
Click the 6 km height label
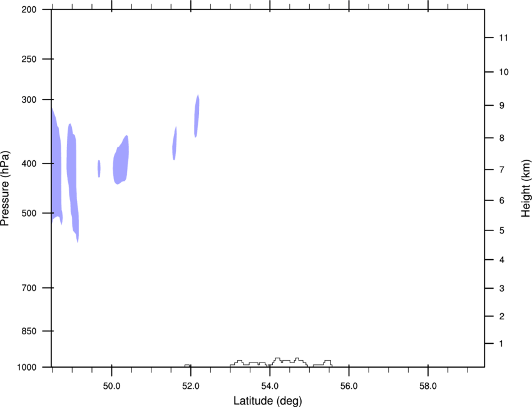click(501, 200)
